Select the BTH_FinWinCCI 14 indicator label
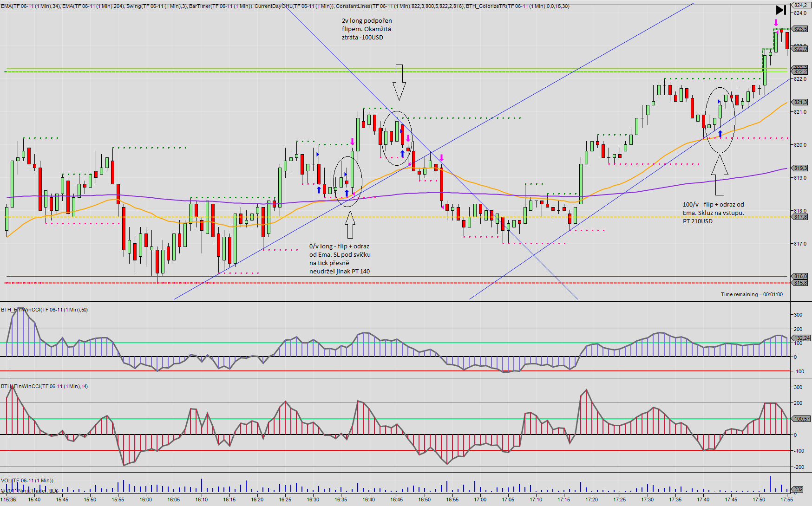Screen dimensions: 812x506 tap(44, 386)
